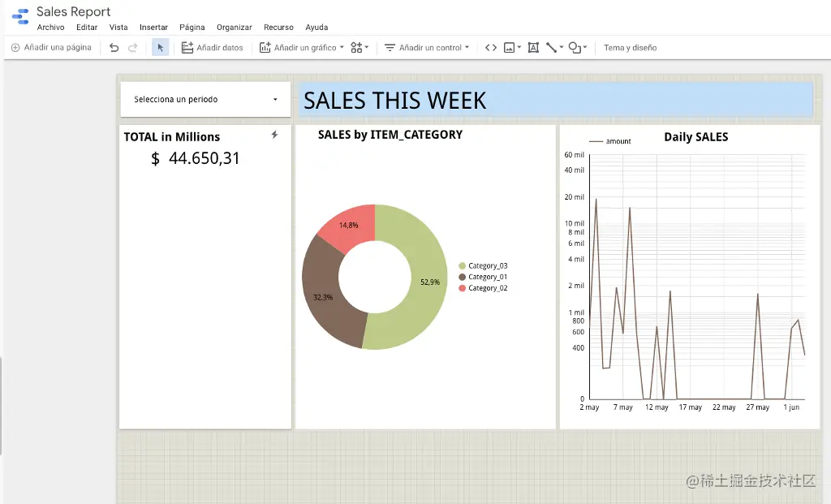Image resolution: width=831 pixels, height=504 pixels.
Task: Click the 60 mil axis label
Action: coord(574,155)
